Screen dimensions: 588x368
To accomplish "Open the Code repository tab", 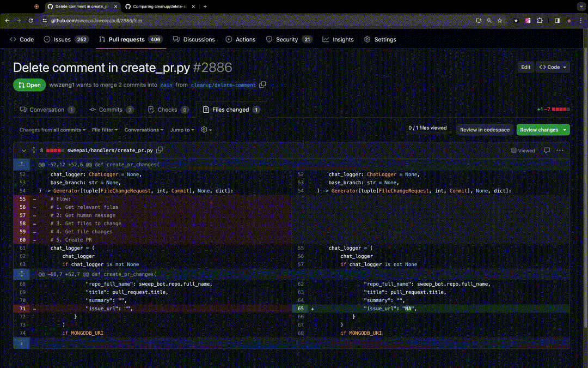I will (22, 39).
